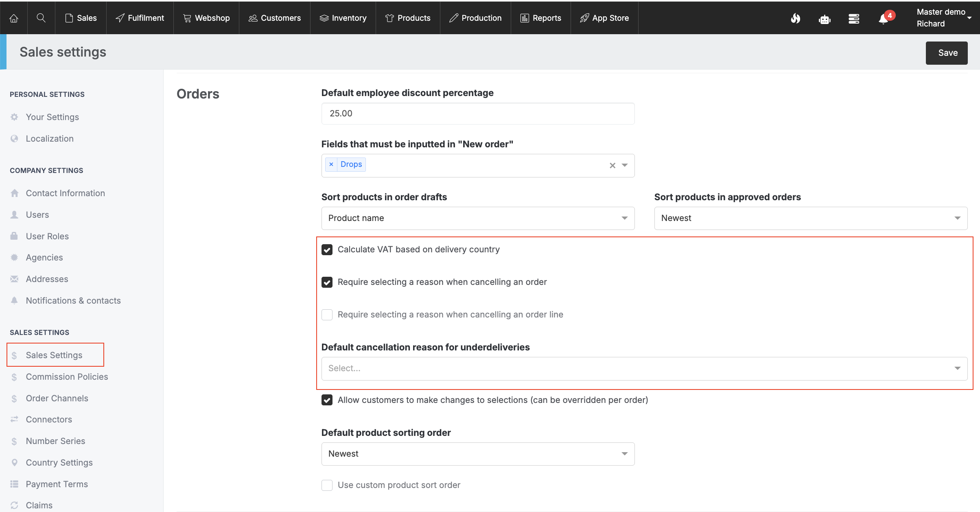Click the Save button
The height and width of the screenshot is (512, 980).
(x=946, y=53)
